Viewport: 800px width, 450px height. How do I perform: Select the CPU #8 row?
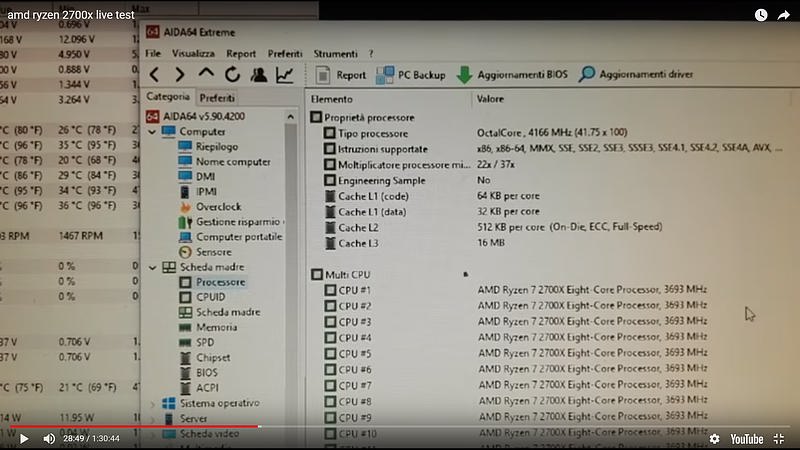pos(515,401)
